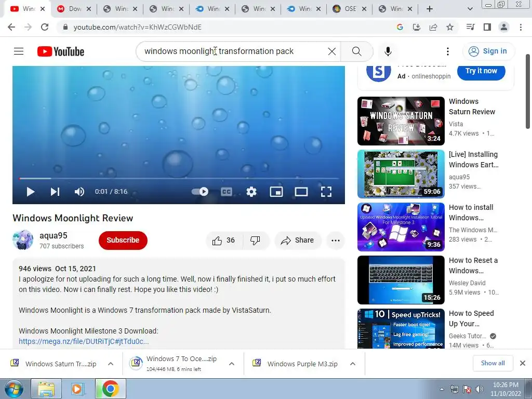532x399 pixels.
Task: Open the Windows Start orb
Action: point(14,389)
